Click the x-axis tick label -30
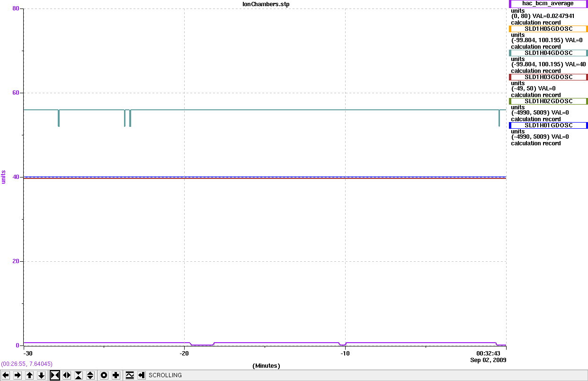Image resolution: width=588 pixels, height=381 pixels. 28,354
